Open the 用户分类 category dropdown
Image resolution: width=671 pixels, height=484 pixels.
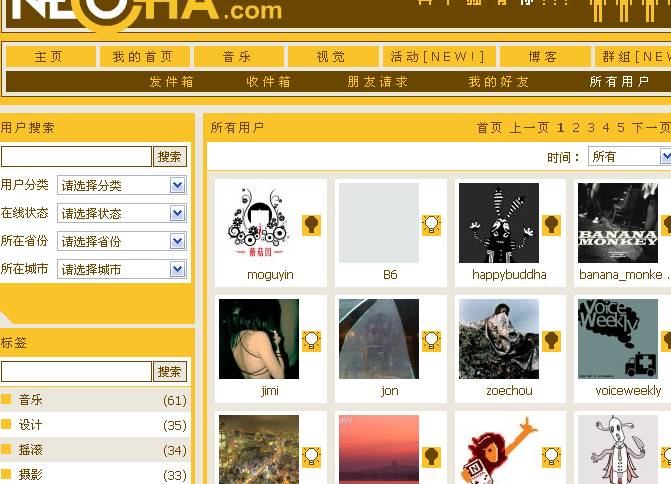click(122, 185)
